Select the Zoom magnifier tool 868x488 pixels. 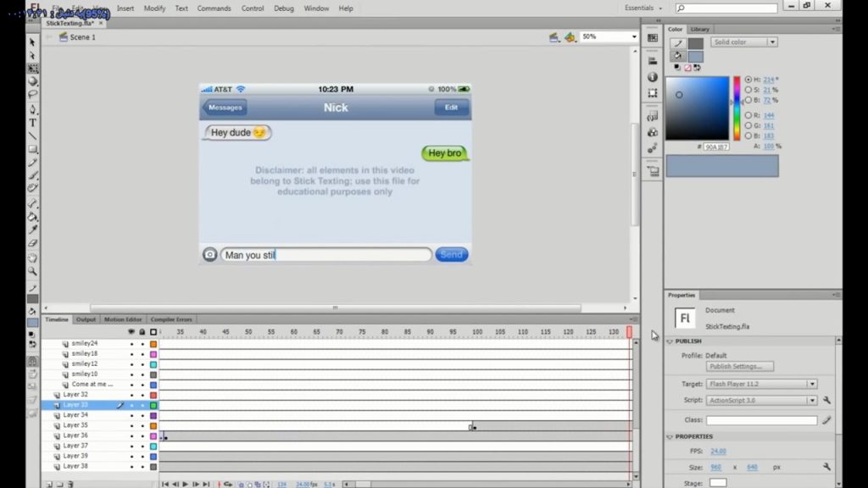coord(33,272)
